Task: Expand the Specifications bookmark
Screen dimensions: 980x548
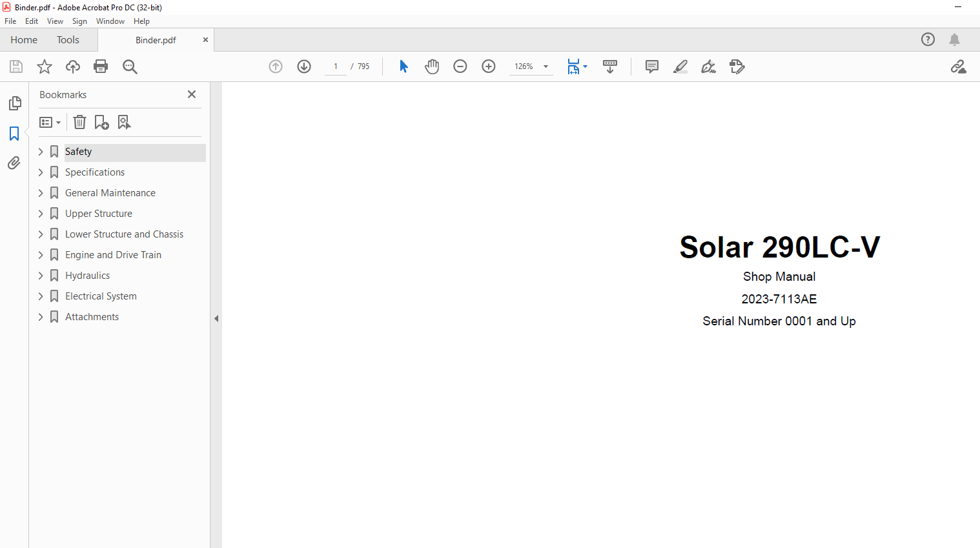Action: tap(41, 172)
